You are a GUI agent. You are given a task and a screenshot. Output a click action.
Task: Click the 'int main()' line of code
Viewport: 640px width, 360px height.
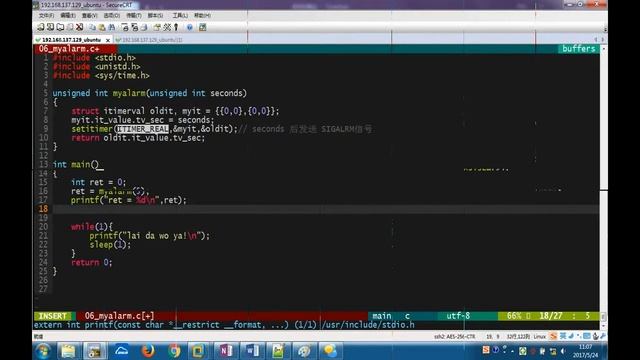(76, 164)
